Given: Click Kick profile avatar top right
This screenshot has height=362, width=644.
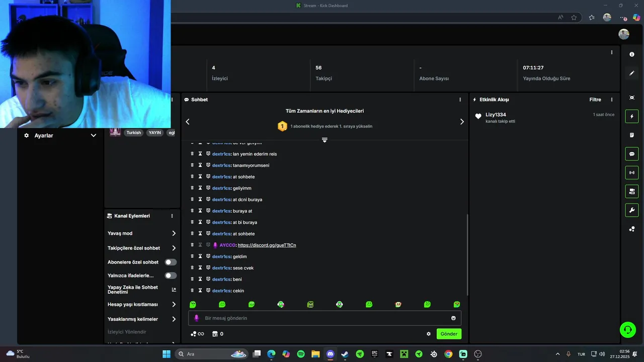Looking at the screenshot, I should point(624,34).
